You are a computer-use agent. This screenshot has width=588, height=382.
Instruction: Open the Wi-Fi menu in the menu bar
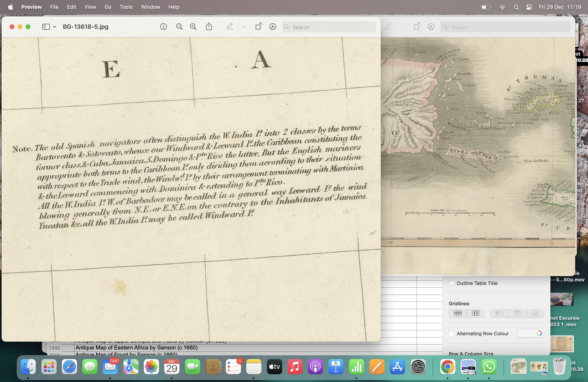tap(502, 7)
